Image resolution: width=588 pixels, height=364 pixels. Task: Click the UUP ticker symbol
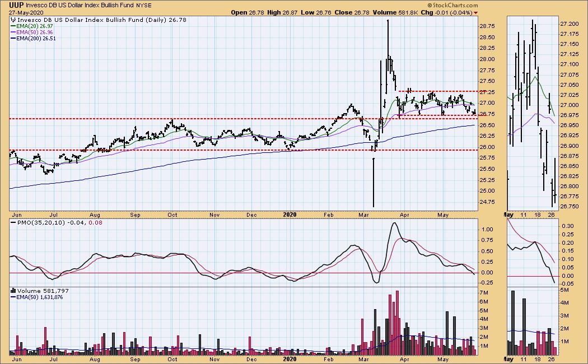pos(16,5)
